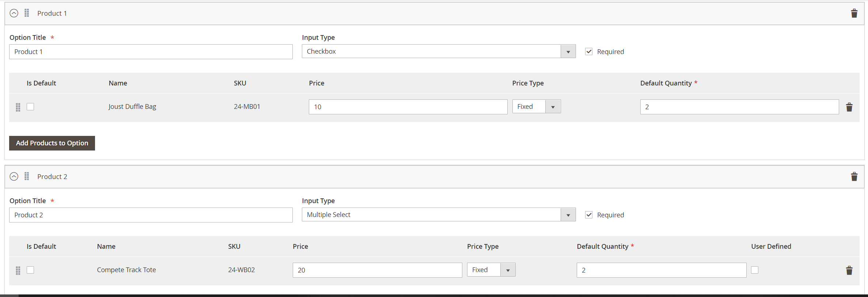Viewport: 868px width, 297px height.
Task: Enable User Defined for Compete Track Tote
Action: pos(755,270)
